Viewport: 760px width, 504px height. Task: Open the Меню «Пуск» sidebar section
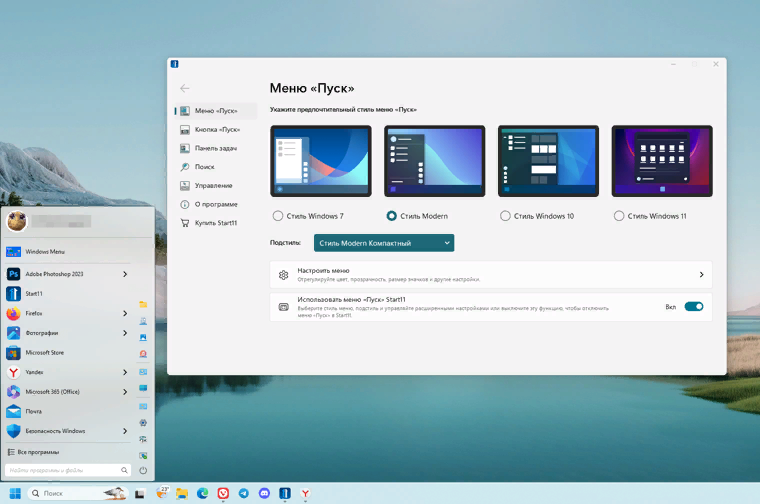[x=216, y=111]
